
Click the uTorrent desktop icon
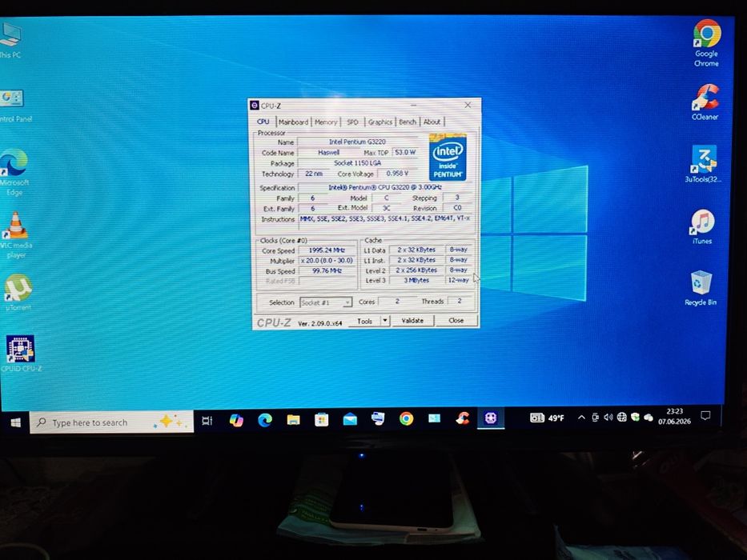18,292
